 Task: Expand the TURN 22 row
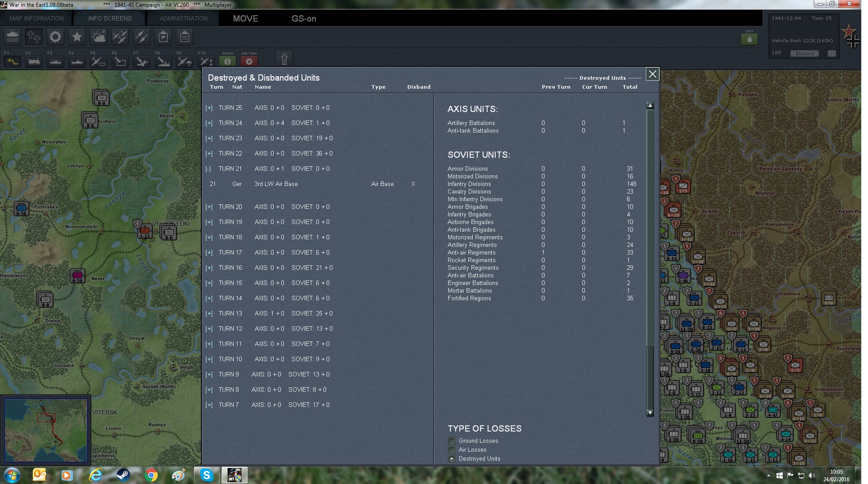point(209,154)
